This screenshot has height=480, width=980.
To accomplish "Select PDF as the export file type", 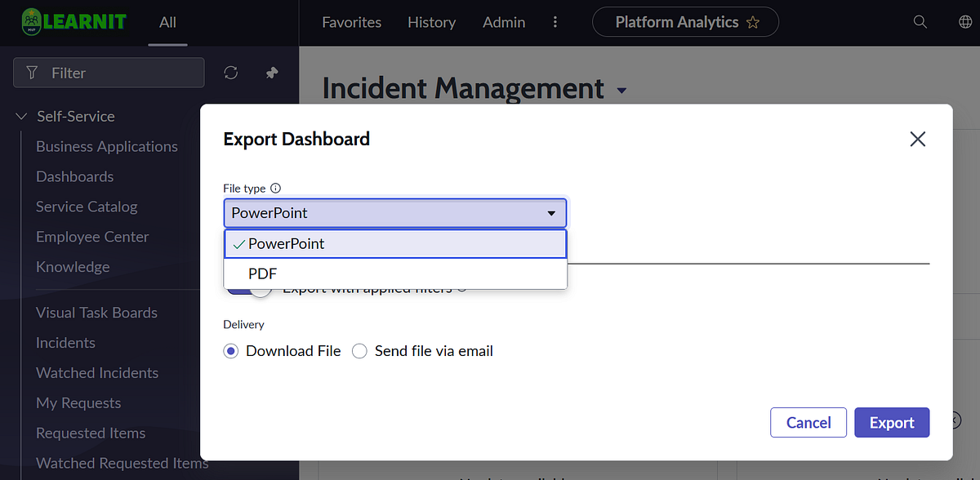I will (263, 273).
